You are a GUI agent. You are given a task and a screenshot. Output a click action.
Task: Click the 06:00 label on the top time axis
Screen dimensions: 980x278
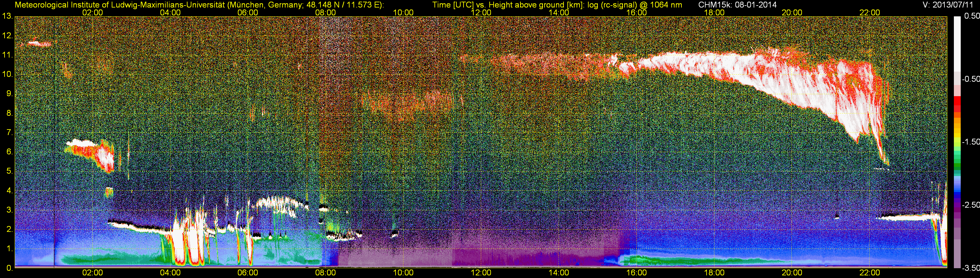(248, 12)
